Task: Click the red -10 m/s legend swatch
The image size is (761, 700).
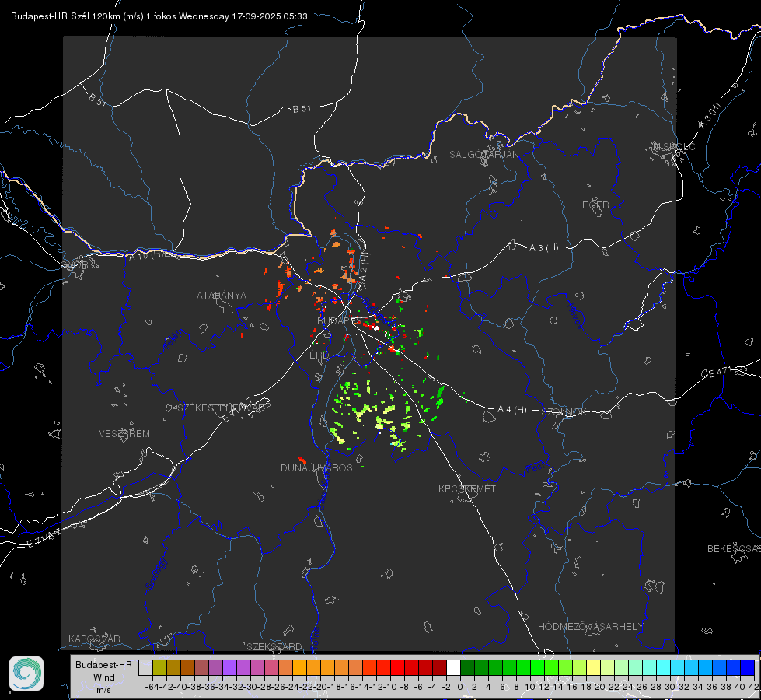Action: pyautogui.click(x=396, y=667)
